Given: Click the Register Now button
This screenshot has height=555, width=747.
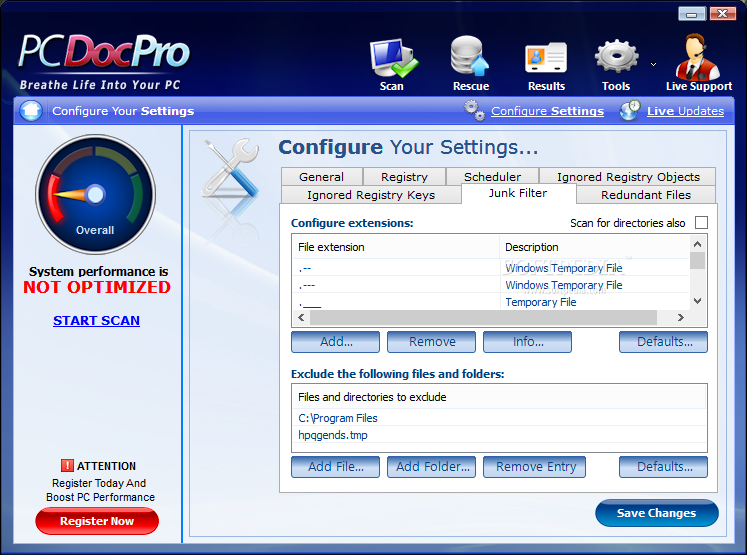Looking at the screenshot, I should [97, 521].
